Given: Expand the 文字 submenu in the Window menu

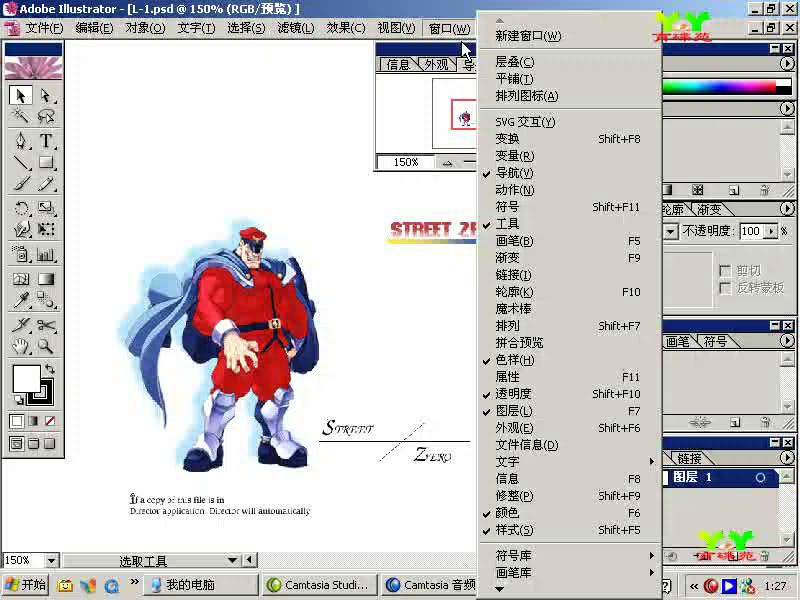Looking at the screenshot, I should click(x=570, y=462).
